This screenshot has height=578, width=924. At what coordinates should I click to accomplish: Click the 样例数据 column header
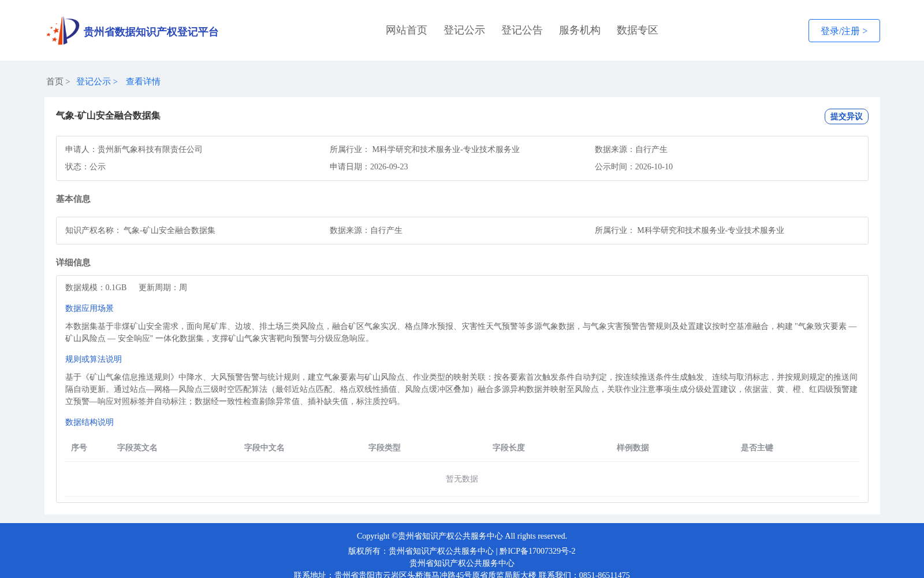coord(633,447)
